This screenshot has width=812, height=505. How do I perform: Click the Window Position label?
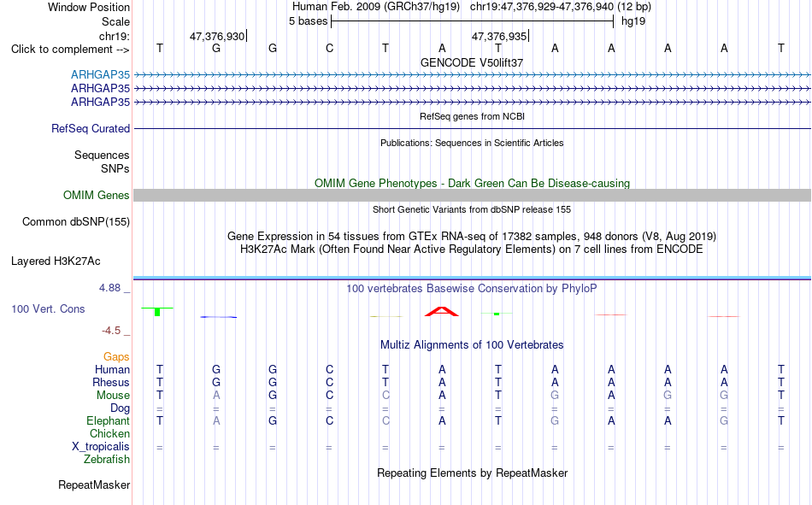pos(89,7)
